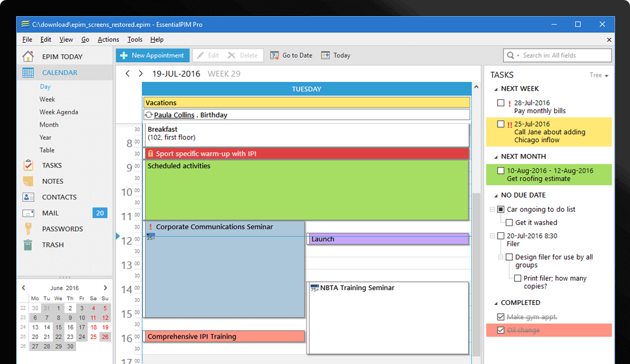Click the search magnifier icon
630x364 pixels.
510,55
